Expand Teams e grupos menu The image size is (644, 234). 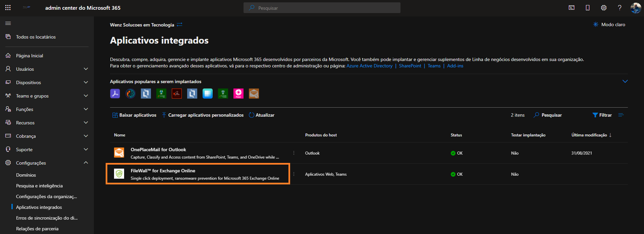pyautogui.click(x=47, y=96)
